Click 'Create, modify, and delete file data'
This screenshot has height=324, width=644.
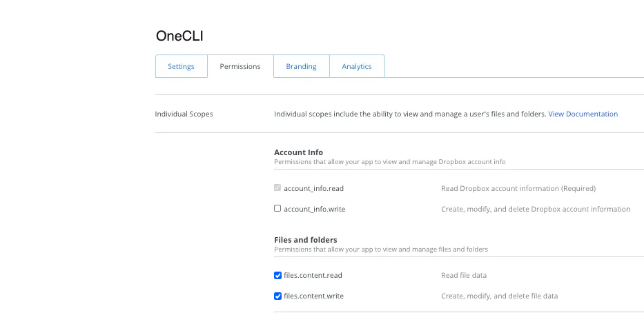(x=500, y=296)
